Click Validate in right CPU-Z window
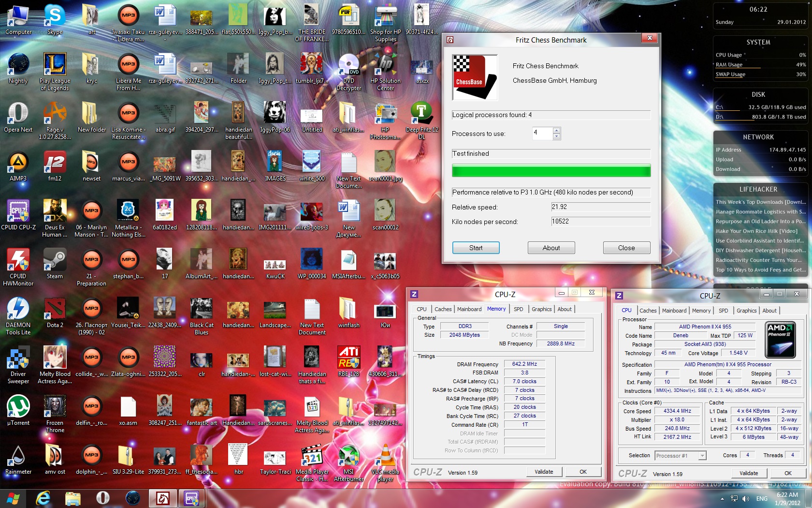812x508 pixels. pos(749,473)
